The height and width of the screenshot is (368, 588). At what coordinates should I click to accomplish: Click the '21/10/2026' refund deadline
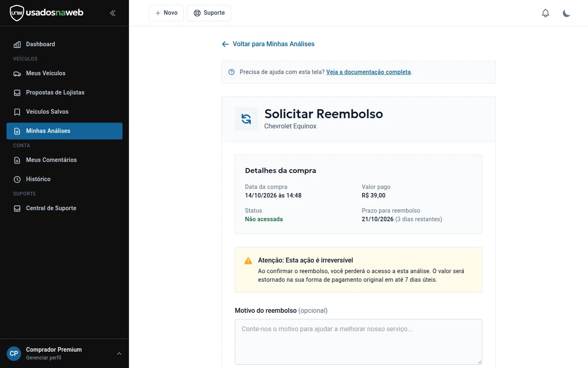pos(378,219)
